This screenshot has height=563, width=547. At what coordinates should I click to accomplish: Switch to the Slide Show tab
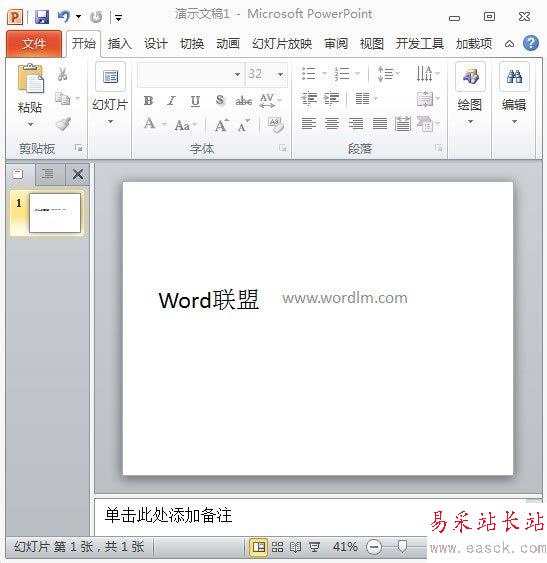click(x=282, y=44)
